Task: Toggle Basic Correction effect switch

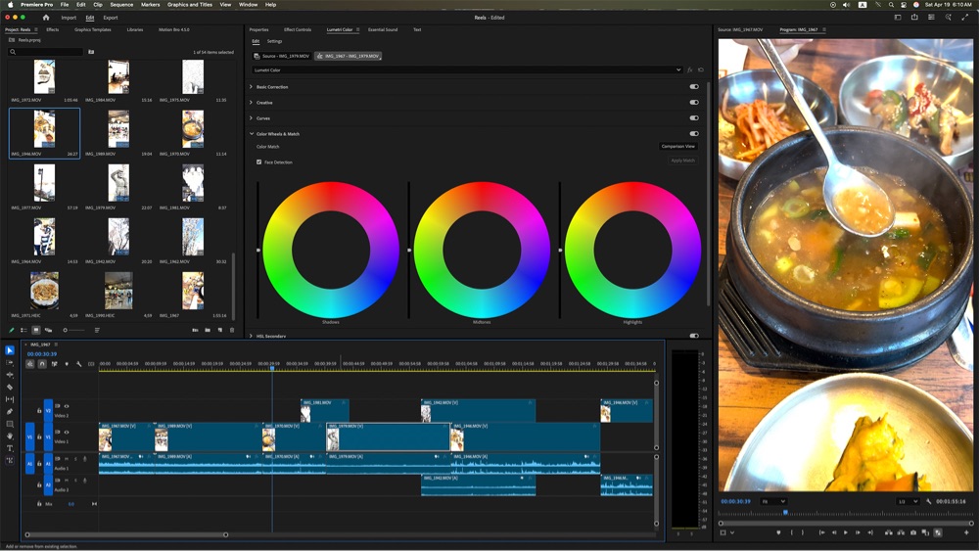Action: click(694, 87)
